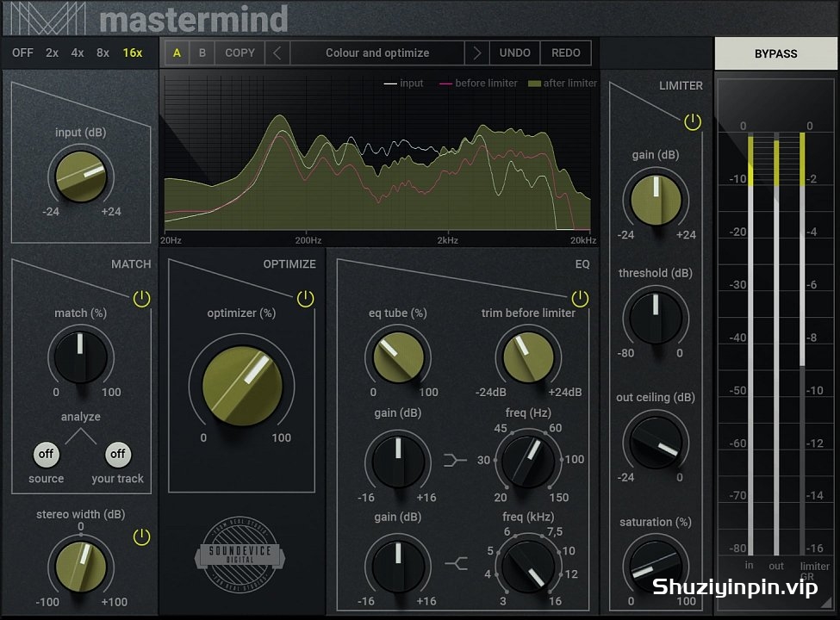Screen dimensions: 840x620
Task: Turn oversampling OFF
Action: 22,53
